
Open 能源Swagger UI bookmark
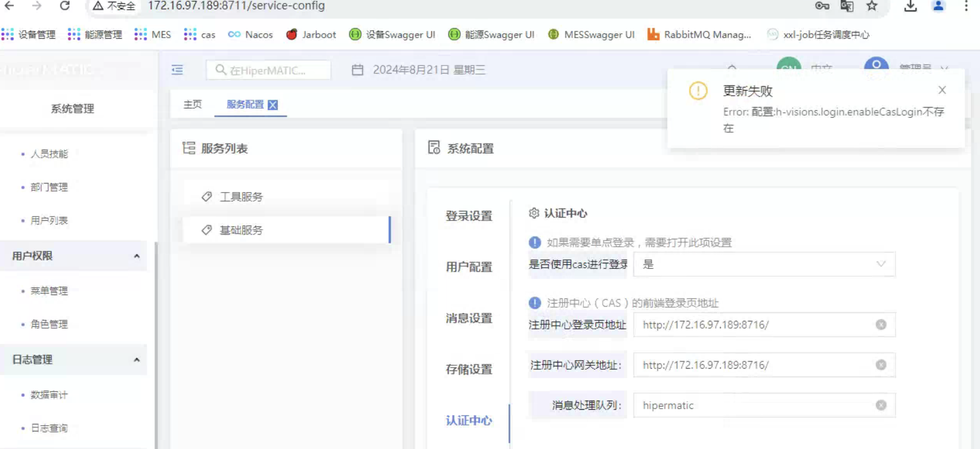(491, 35)
